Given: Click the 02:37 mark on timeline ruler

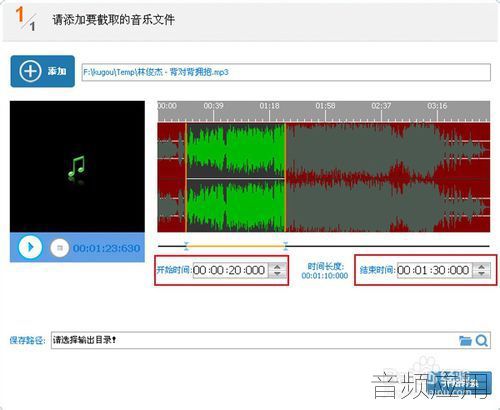Looking at the screenshot, I should [381, 106].
